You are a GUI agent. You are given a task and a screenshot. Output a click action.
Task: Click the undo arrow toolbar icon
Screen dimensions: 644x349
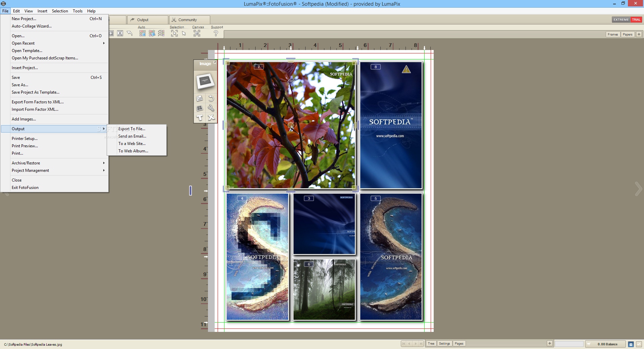point(129,33)
